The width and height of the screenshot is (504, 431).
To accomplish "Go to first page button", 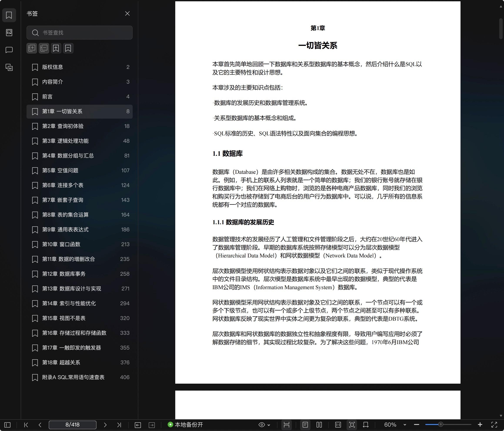I will coord(26,425).
